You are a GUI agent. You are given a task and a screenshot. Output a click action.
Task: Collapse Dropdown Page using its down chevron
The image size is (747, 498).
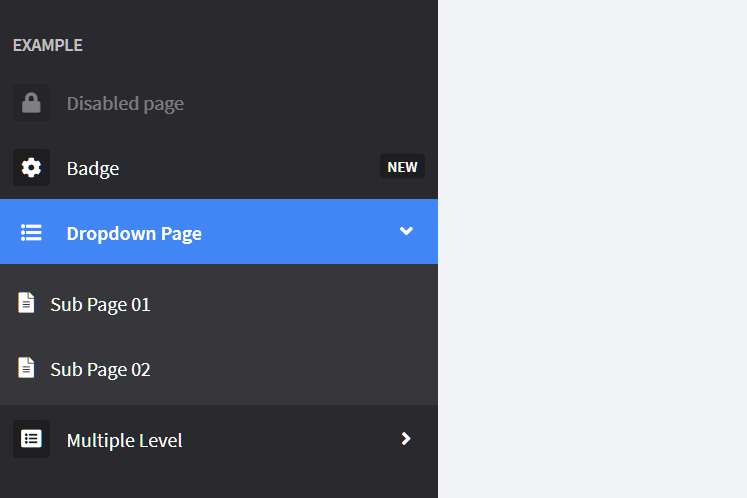pyautogui.click(x=406, y=231)
